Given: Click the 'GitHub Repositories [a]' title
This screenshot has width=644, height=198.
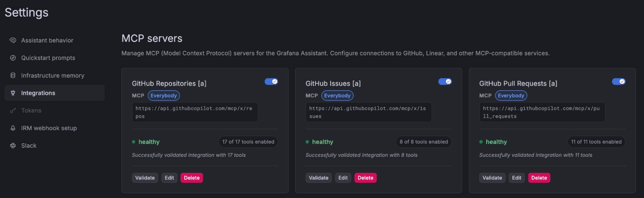Looking at the screenshot, I should 169,83.
